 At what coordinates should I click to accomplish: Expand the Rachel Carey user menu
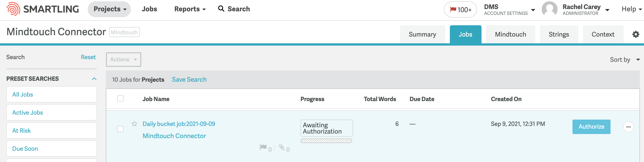(x=586, y=9)
